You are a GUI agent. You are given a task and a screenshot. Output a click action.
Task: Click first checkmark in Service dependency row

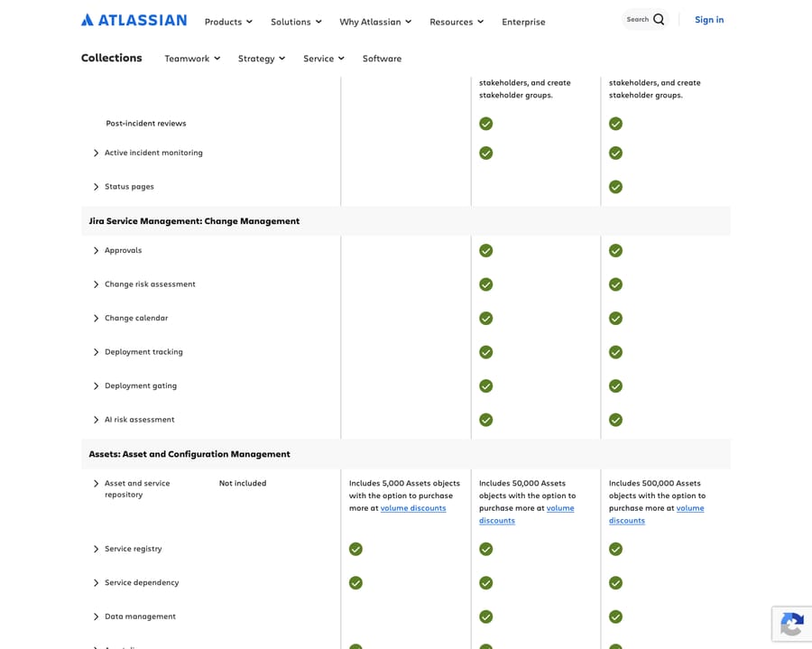[x=355, y=583]
